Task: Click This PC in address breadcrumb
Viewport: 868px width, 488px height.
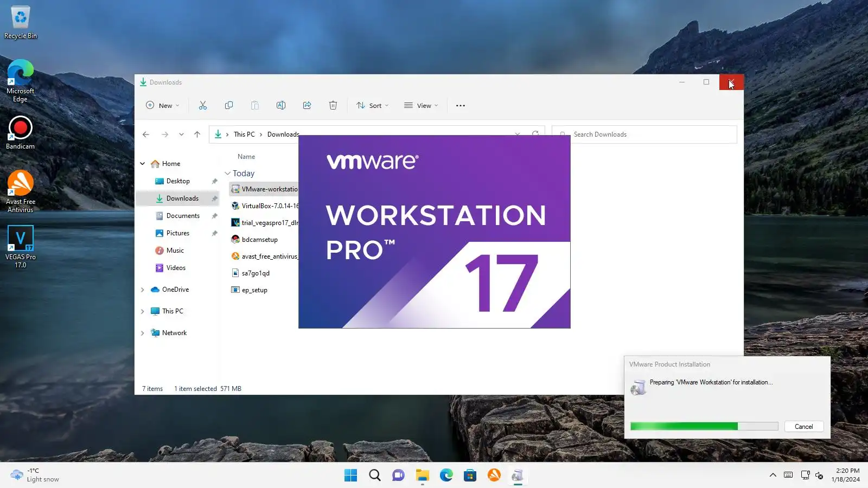Action: point(244,134)
